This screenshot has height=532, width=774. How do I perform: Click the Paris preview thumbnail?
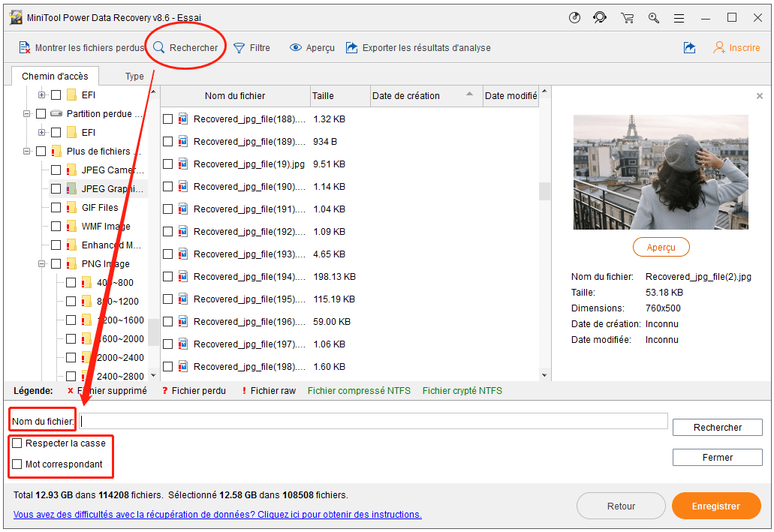[661, 173]
